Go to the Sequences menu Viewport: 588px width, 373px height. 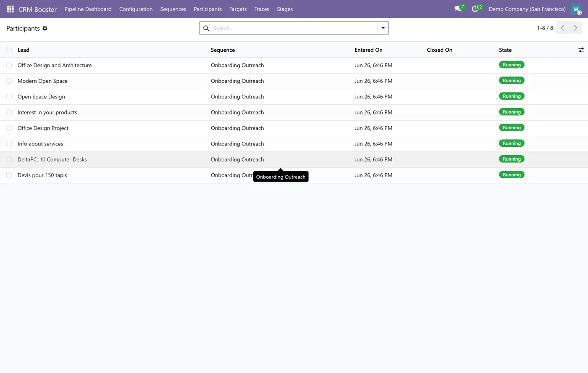click(x=173, y=9)
